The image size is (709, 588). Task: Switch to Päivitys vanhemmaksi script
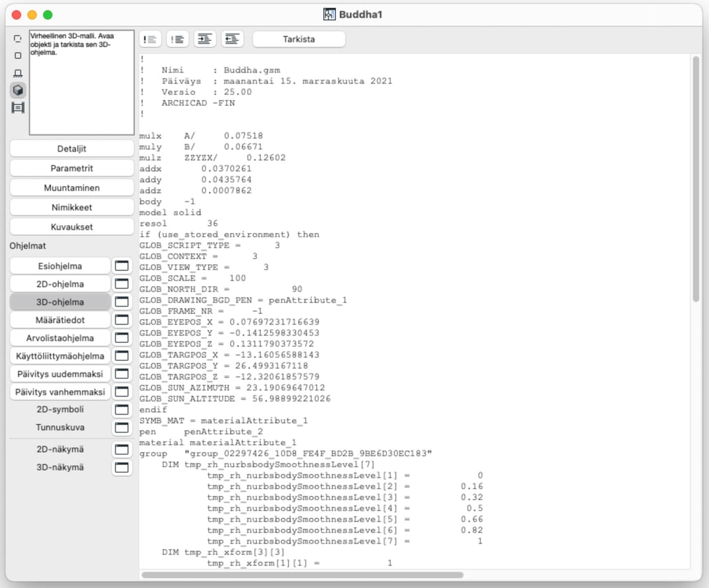(60, 392)
